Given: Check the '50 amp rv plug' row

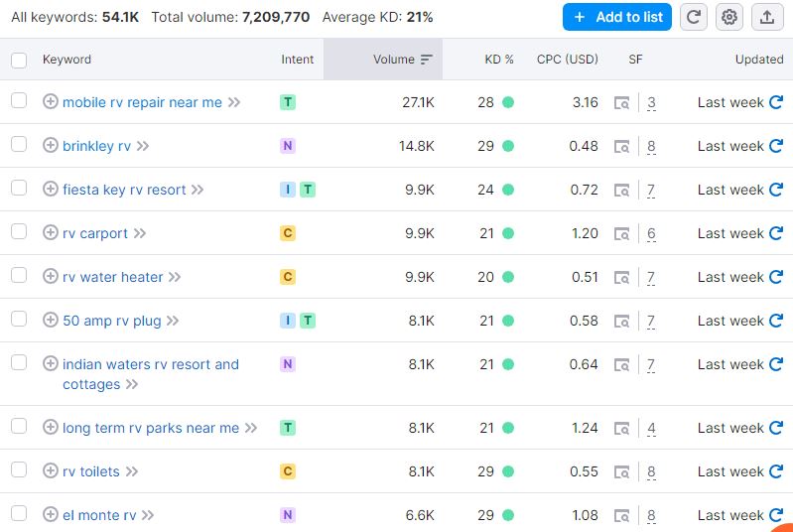Looking at the screenshot, I should tap(19, 319).
